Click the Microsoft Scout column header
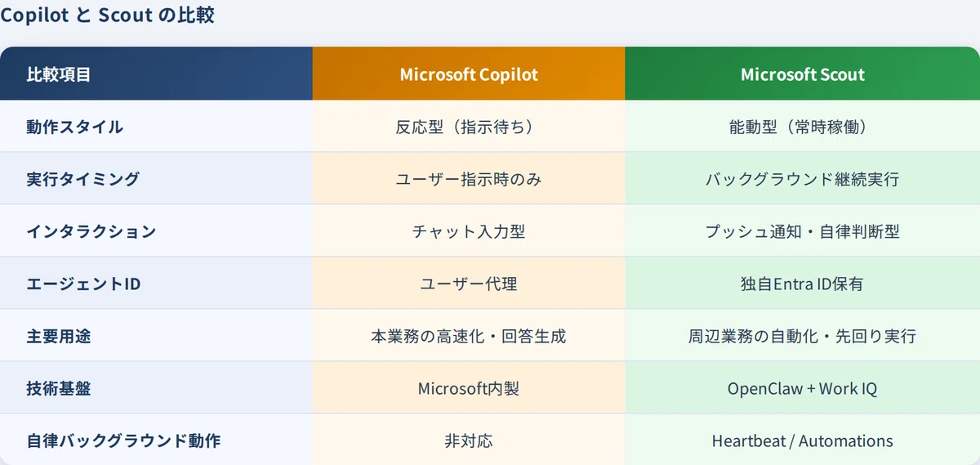 coord(803,74)
